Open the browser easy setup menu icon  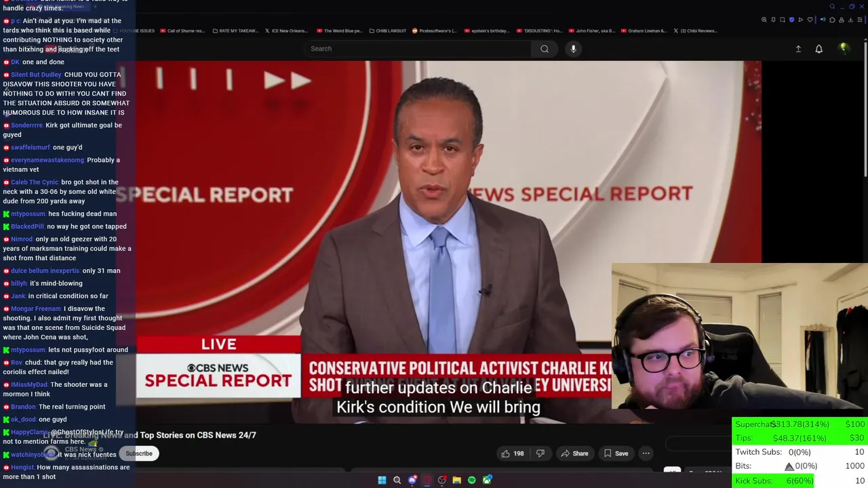tap(860, 20)
